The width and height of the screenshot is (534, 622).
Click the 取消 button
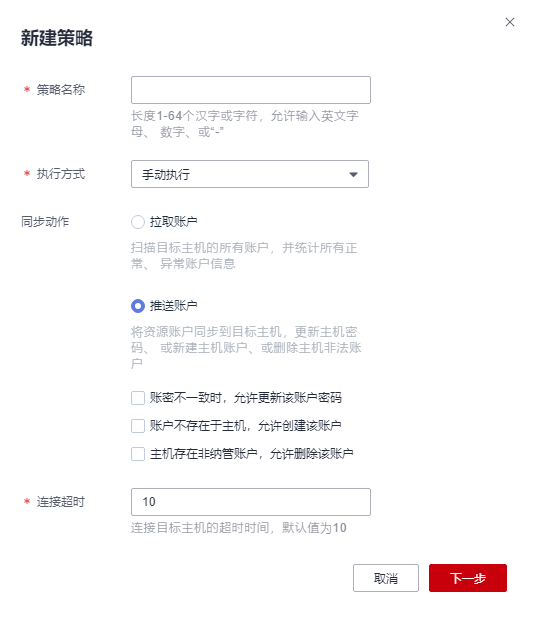click(x=386, y=578)
